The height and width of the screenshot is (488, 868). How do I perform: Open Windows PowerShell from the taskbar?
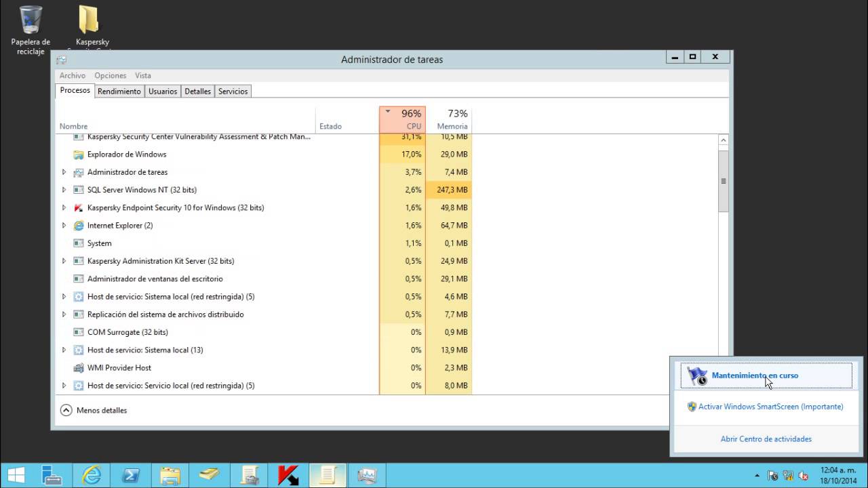[x=131, y=476]
